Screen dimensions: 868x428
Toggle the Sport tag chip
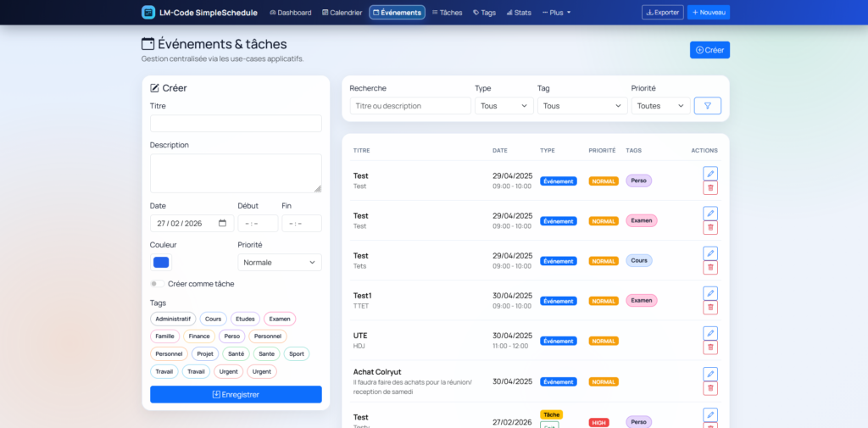click(x=296, y=353)
